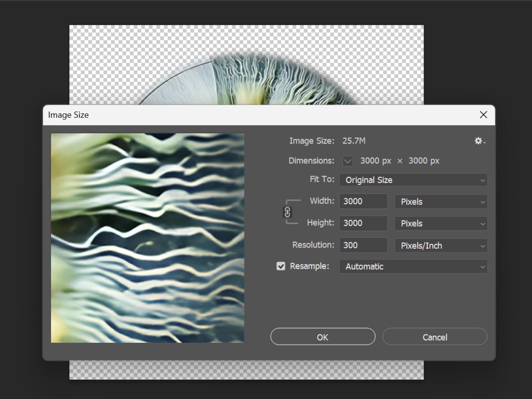Click the 25.7M image size value
This screenshot has width=532, height=399.
[x=354, y=141]
